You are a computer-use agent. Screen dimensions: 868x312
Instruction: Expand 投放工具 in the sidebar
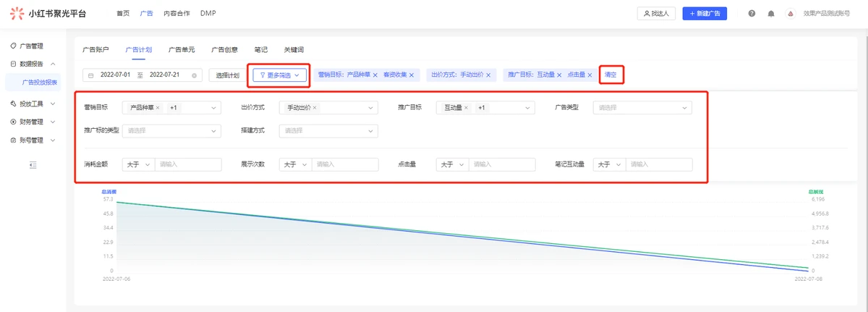[33, 104]
